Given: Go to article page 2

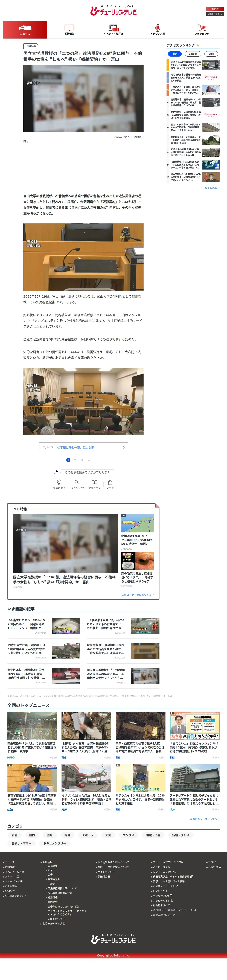Looking at the screenshot, I should point(75,460).
